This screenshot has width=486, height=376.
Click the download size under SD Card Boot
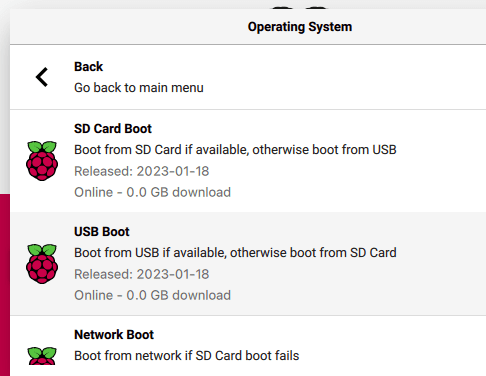pyautogui.click(x=152, y=192)
